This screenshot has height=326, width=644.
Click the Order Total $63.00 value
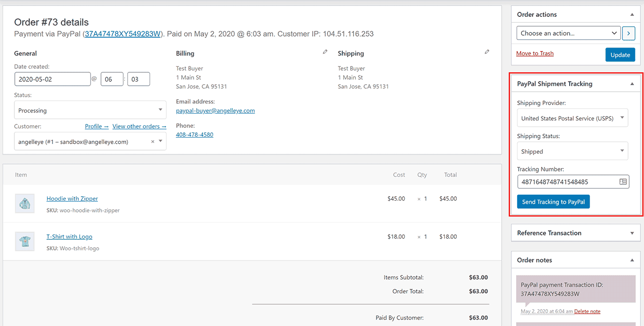point(479,291)
